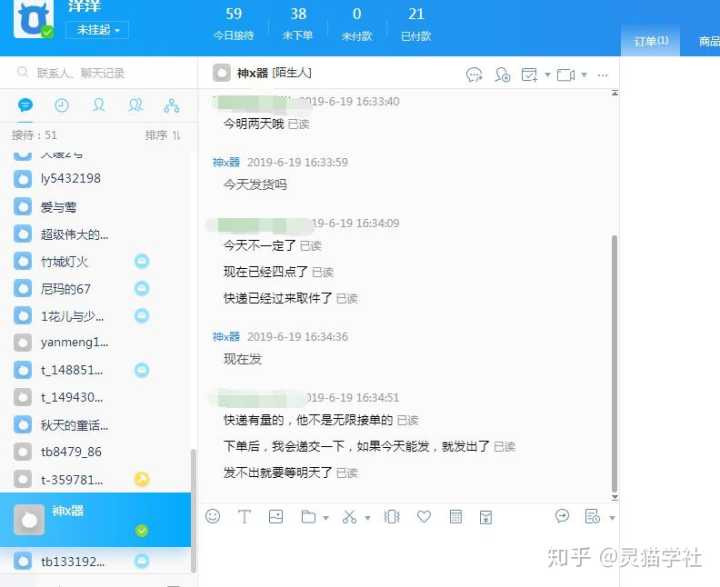
Task: Click the message 快递已经过来取件了
Action: click(278, 298)
